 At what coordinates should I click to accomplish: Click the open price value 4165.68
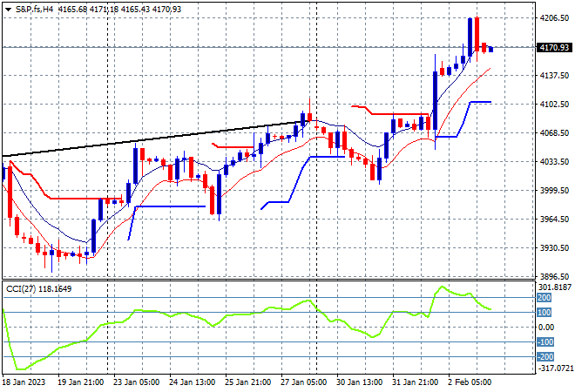pos(72,10)
